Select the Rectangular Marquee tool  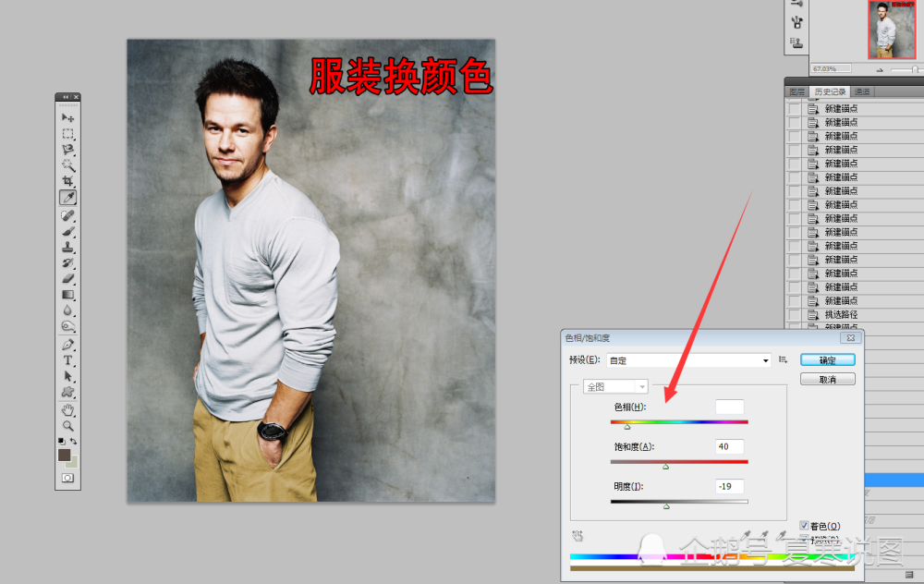pyautogui.click(x=67, y=134)
